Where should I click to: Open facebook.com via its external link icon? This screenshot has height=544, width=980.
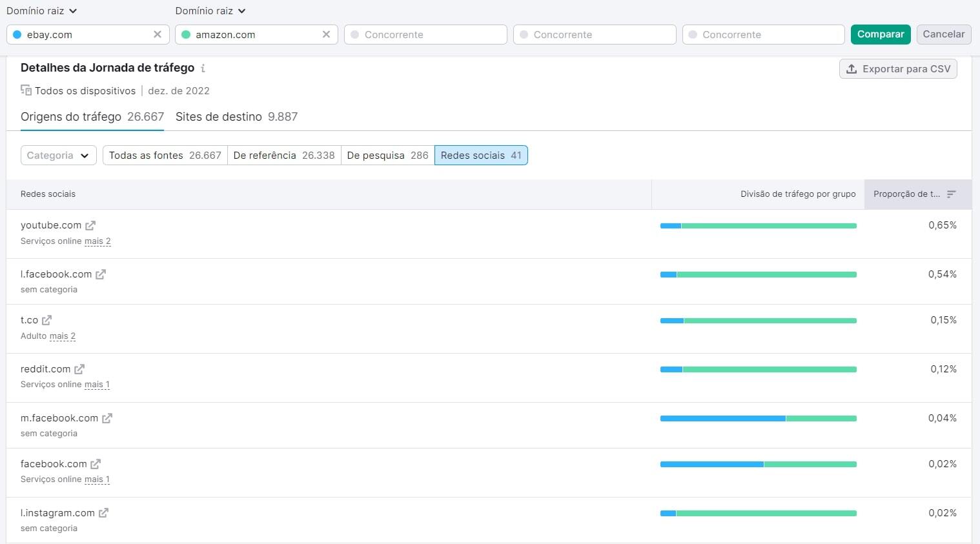(x=96, y=463)
